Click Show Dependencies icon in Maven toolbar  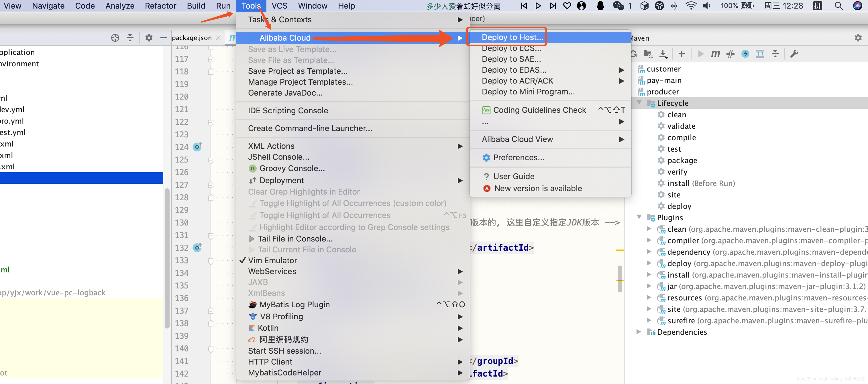click(760, 54)
